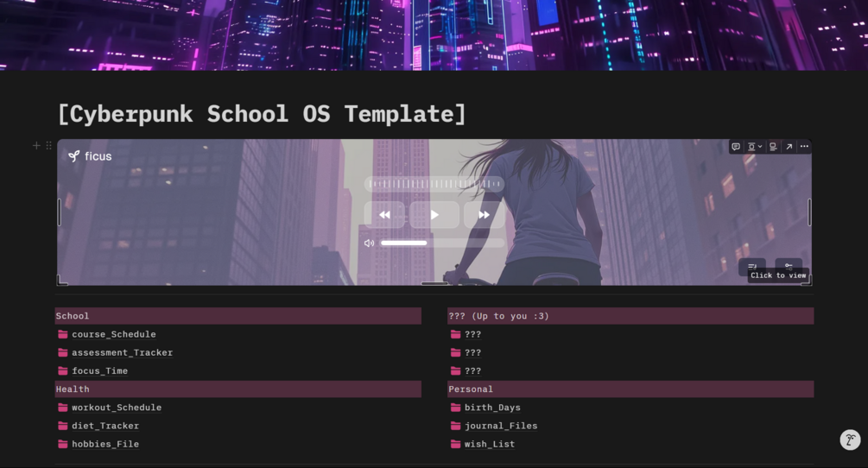Open the workout_Schedule page
The image size is (868, 468).
[117, 408]
